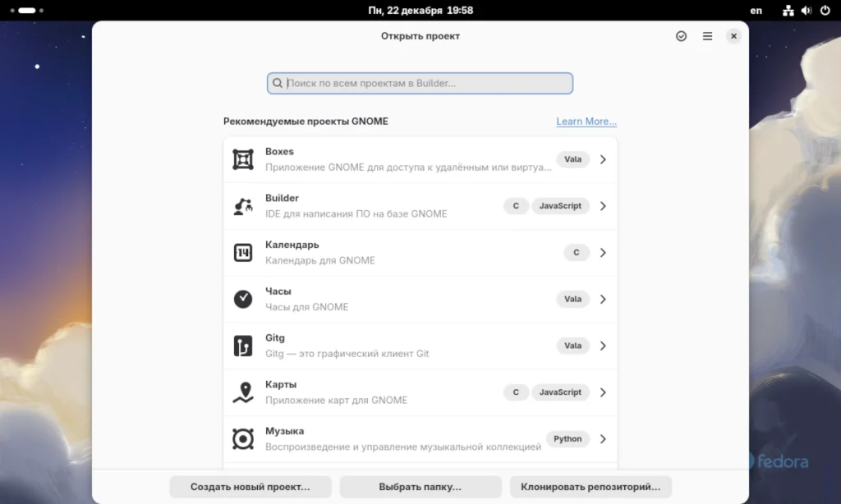The height and width of the screenshot is (504, 841).
Task: Click 'Выбрать папку…' button
Action: click(420, 487)
